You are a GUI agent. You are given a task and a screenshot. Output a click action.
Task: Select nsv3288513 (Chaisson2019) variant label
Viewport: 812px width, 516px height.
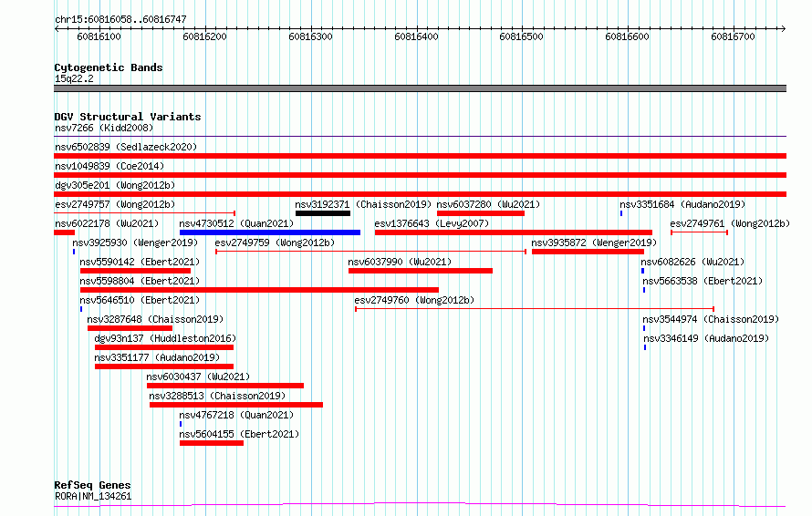tap(217, 396)
